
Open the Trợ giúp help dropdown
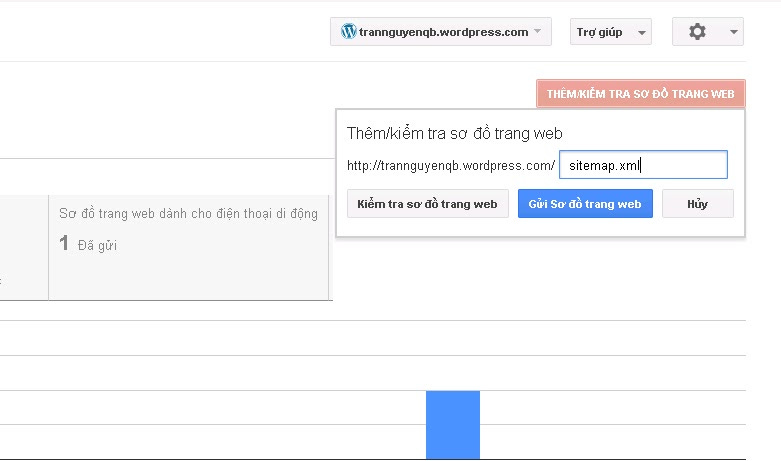[x=611, y=32]
